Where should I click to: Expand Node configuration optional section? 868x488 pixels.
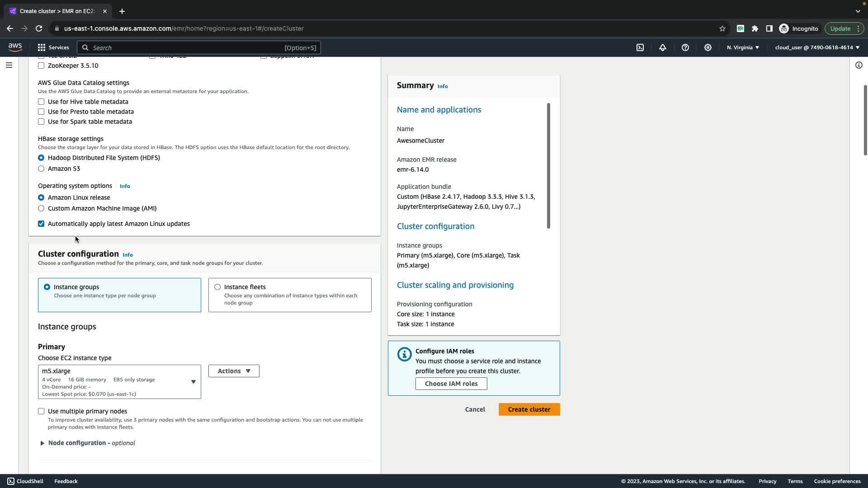(x=42, y=443)
